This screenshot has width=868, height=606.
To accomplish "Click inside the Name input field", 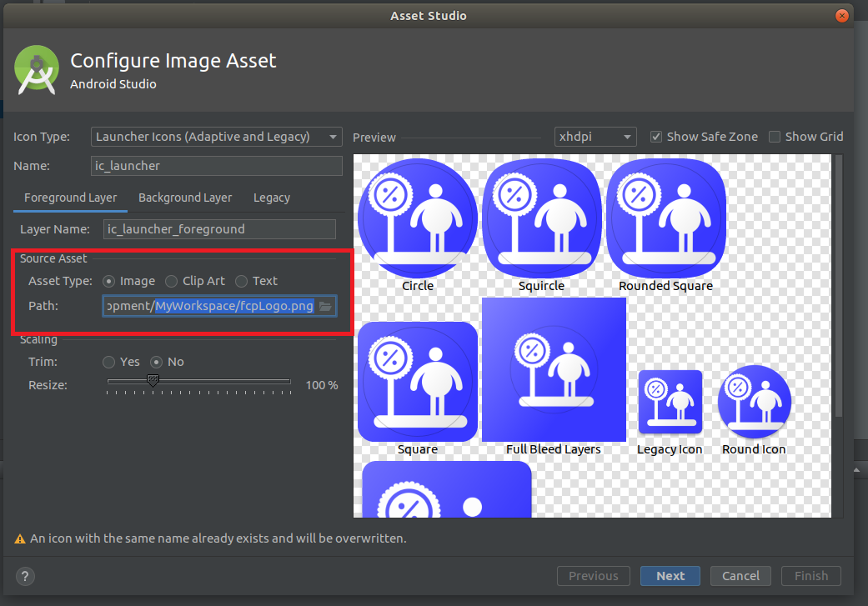I will pyautogui.click(x=216, y=165).
